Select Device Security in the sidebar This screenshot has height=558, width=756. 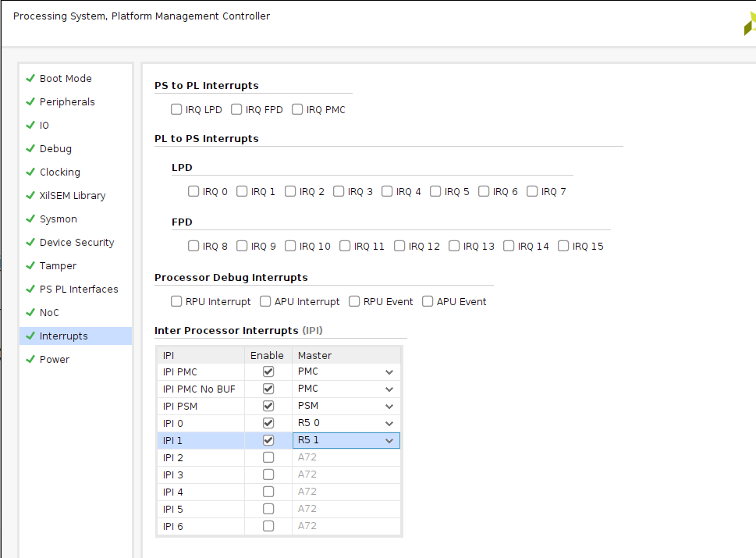(x=76, y=243)
